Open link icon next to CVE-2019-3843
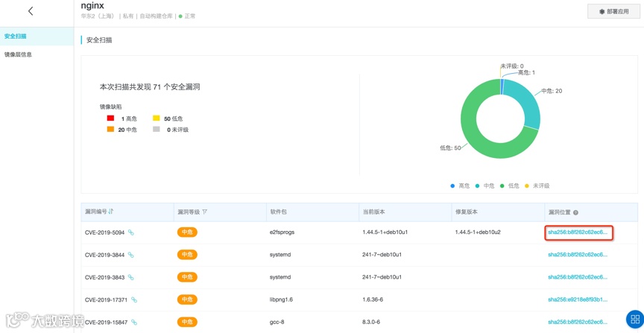The image size is (644, 333). click(x=131, y=277)
